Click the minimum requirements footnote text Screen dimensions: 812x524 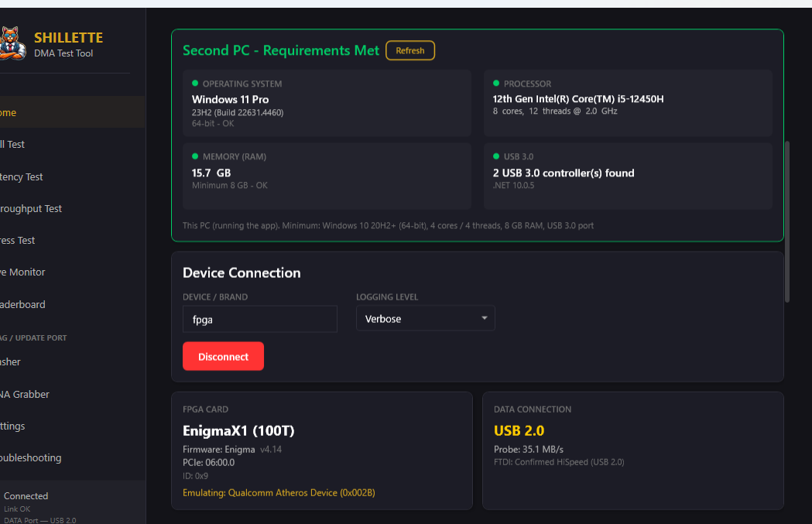(388, 226)
